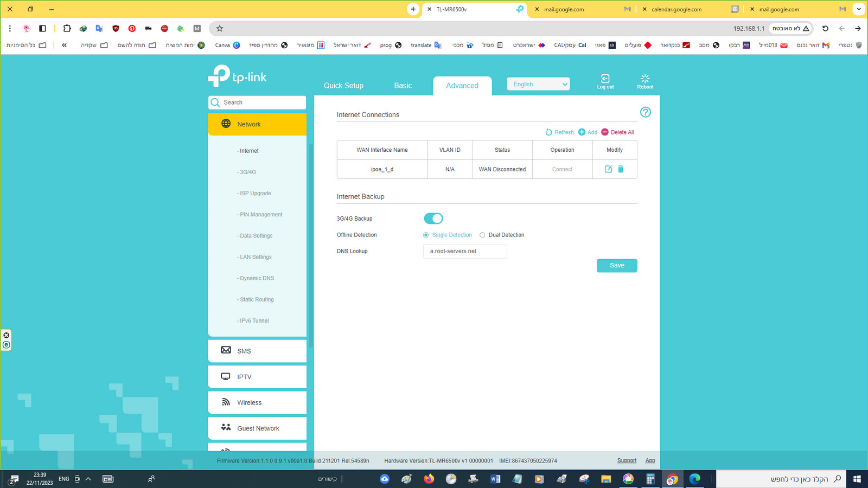The height and width of the screenshot is (488, 868).
Task: Click the sidebar Search input field
Action: [257, 102]
